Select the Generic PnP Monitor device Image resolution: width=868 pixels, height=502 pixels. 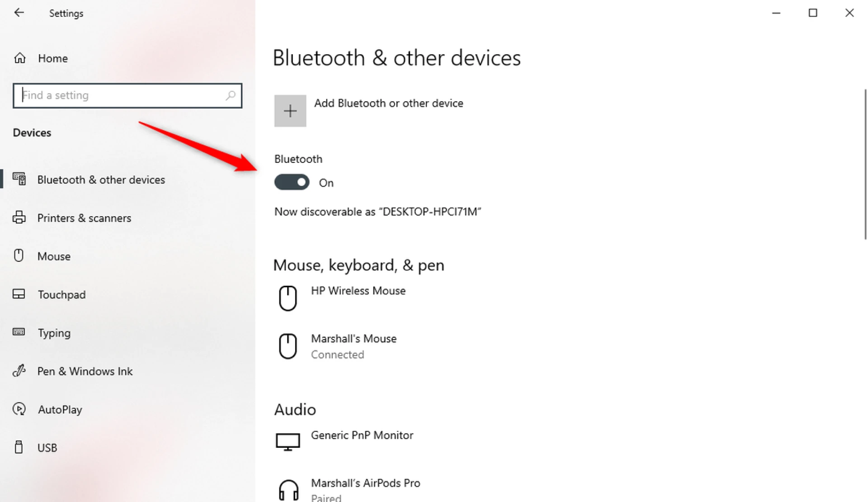pos(362,436)
